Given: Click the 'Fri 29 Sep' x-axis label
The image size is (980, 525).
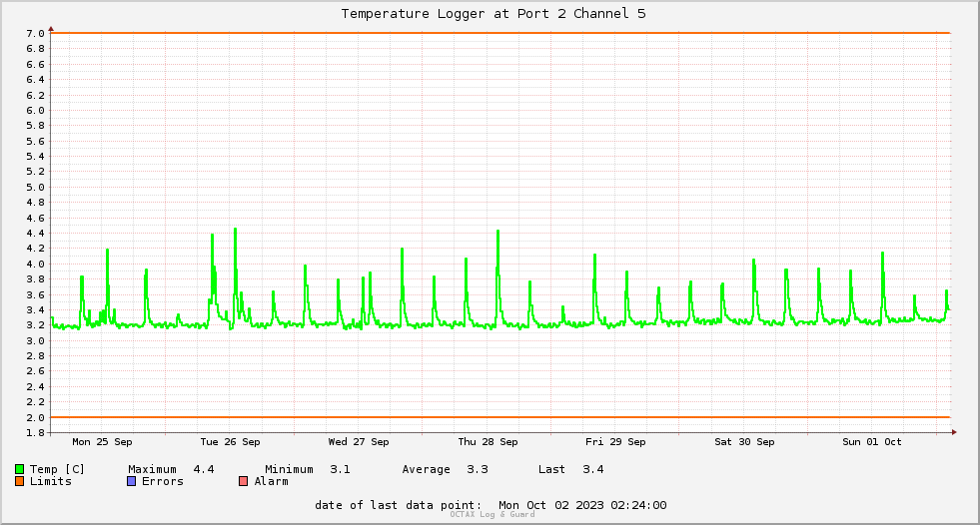Looking at the screenshot, I should coord(615,442).
